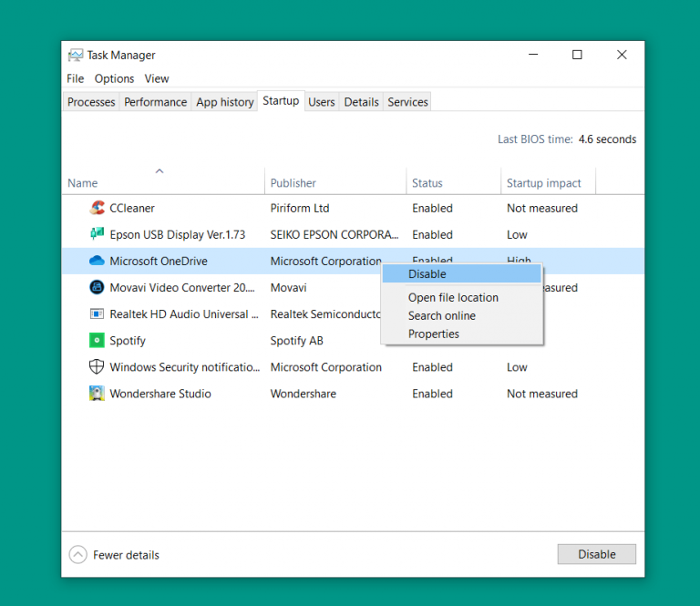
Task: Click the CCleaner app icon
Action: click(97, 208)
